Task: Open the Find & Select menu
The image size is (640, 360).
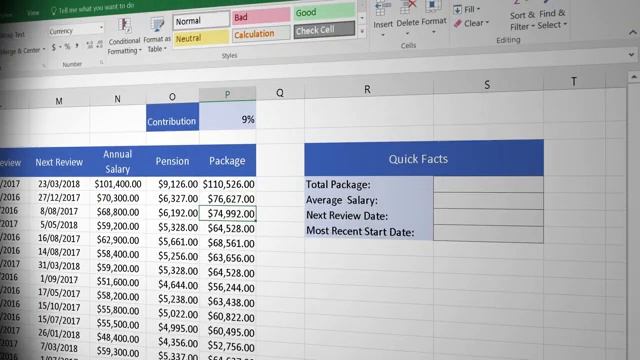Action: tap(552, 19)
